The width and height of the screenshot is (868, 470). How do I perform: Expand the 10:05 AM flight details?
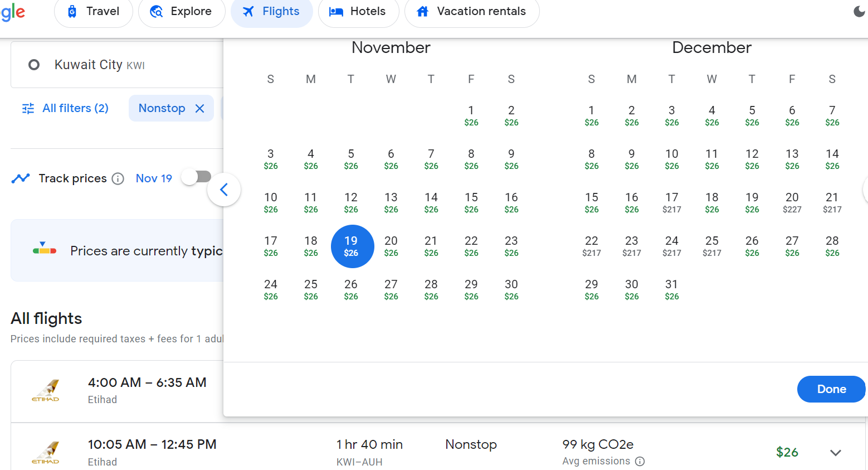pyautogui.click(x=835, y=452)
